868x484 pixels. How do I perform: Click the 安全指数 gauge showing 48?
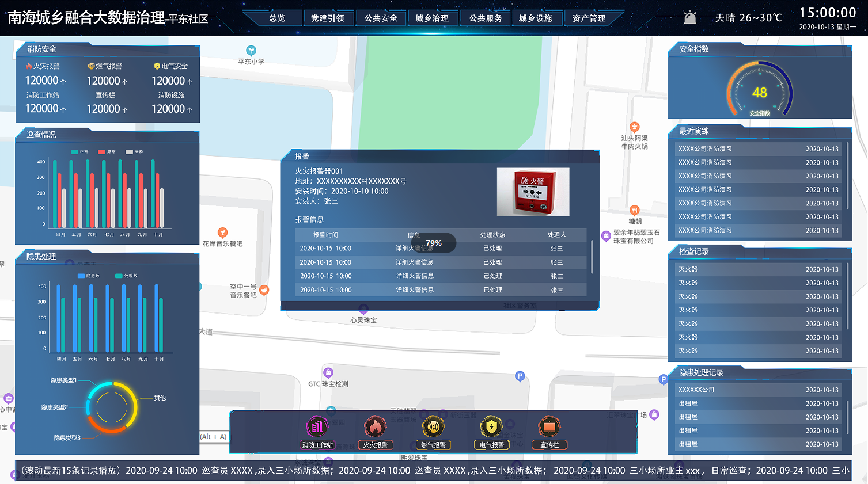(x=760, y=90)
